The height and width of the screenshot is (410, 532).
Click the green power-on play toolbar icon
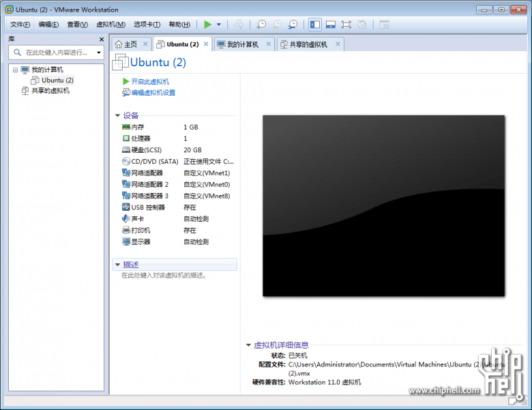[x=207, y=25]
